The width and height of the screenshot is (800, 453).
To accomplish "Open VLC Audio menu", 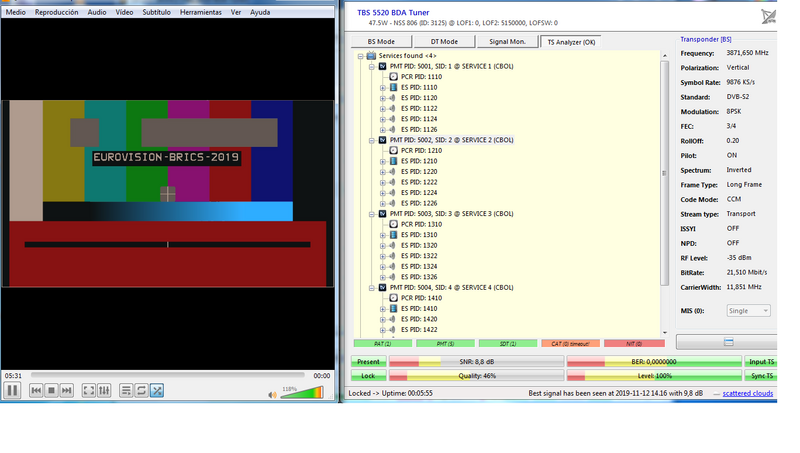I will tap(97, 12).
